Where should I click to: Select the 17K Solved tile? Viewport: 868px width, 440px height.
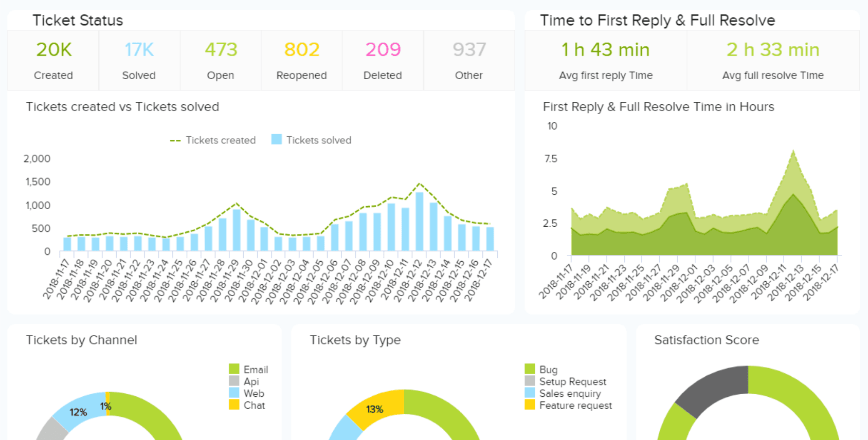click(x=139, y=60)
